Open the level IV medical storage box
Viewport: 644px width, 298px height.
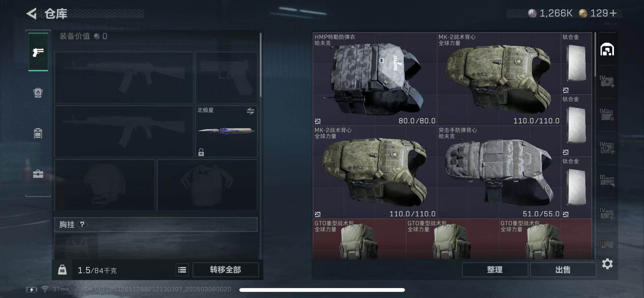click(607, 82)
